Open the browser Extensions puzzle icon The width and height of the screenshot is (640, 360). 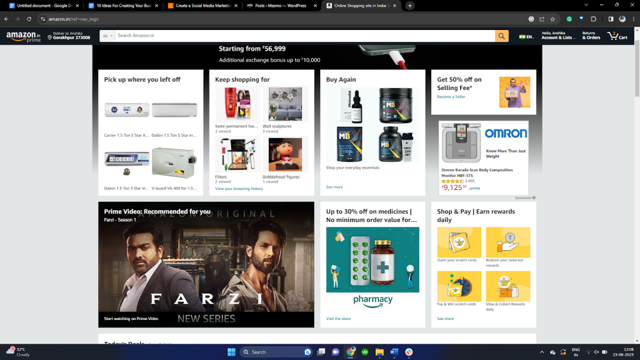[x=593, y=19]
